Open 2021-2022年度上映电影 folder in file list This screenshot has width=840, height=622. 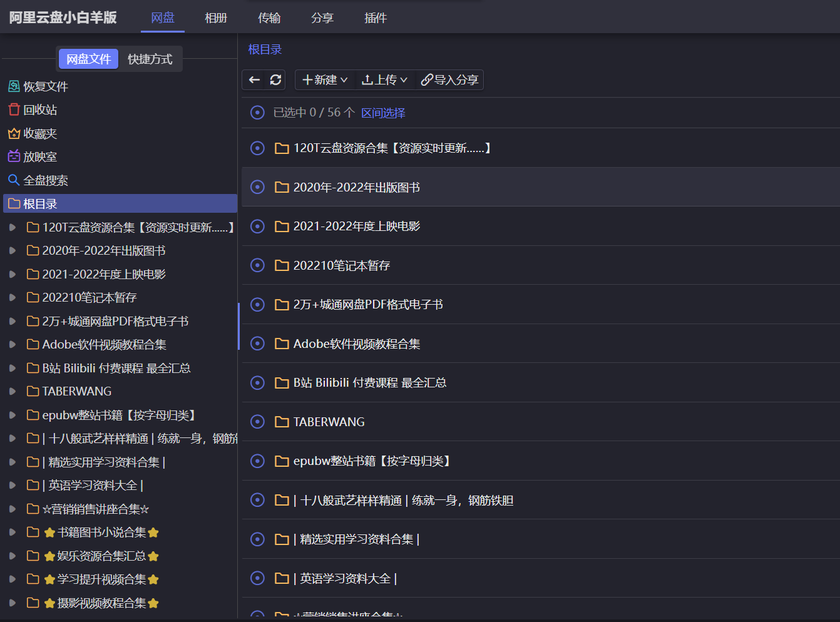[356, 227]
